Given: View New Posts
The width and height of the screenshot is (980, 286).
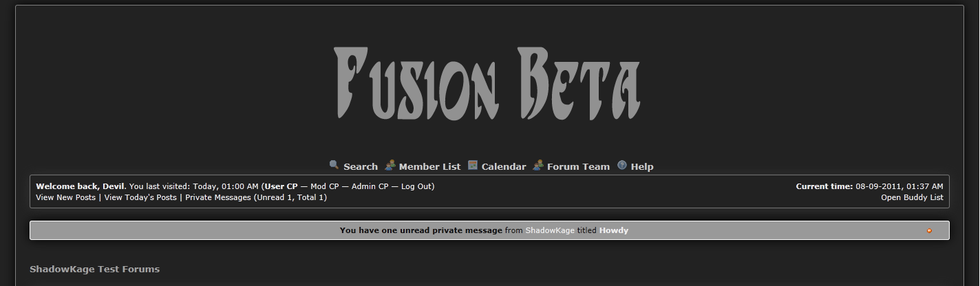Looking at the screenshot, I should 65,197.
